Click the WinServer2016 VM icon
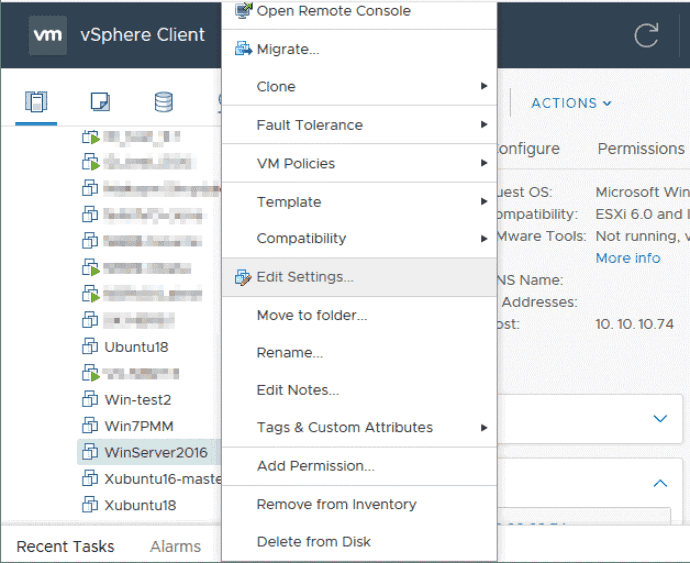The image size is (690, 563). coord(89,452)
